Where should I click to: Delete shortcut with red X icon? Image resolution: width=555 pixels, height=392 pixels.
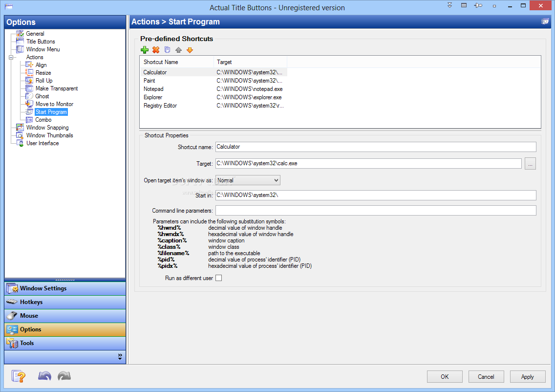[156, 50]
